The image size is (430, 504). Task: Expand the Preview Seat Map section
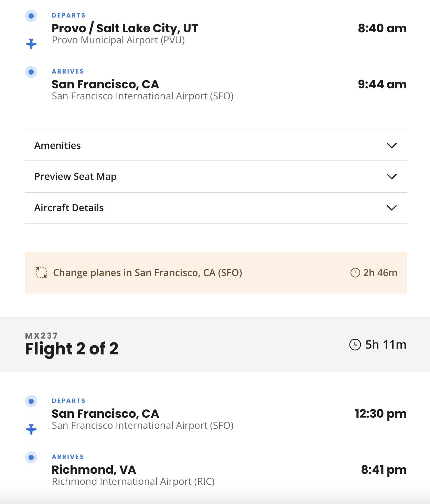click(x=76, y=176)
